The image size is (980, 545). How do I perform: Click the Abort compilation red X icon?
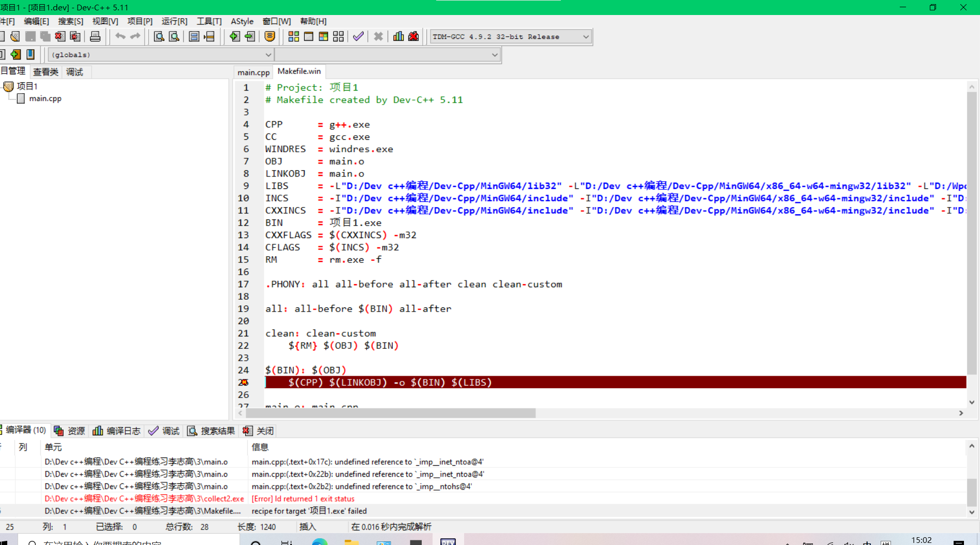(x=378, y=36)
